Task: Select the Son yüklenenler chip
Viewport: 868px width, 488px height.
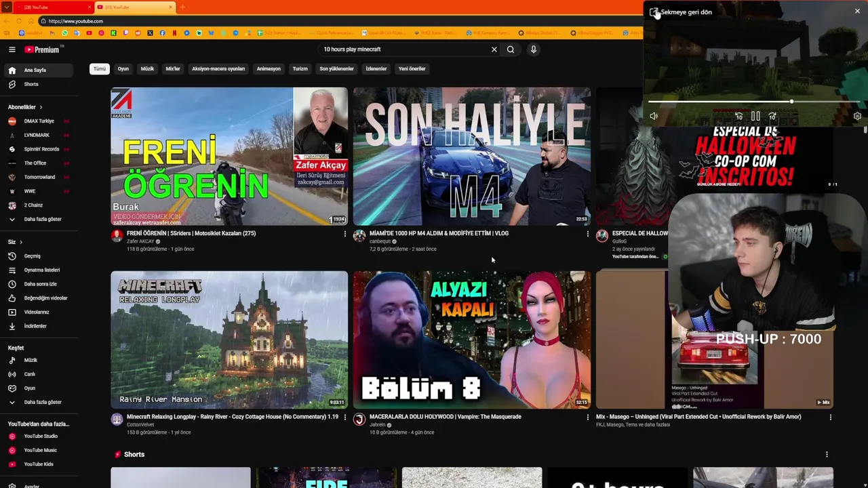Action: pos(337,68)
